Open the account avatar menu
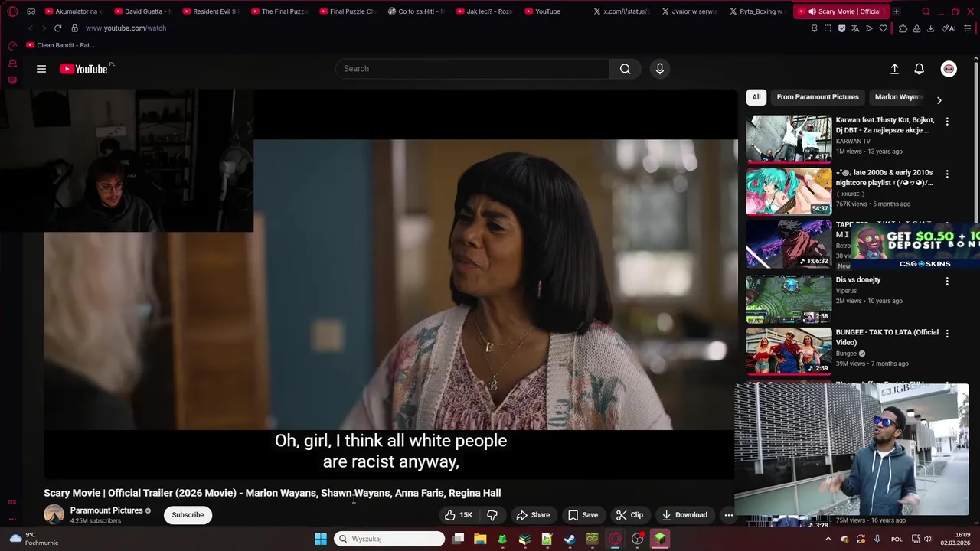980x551 pixels. click(x=949, y=69)
